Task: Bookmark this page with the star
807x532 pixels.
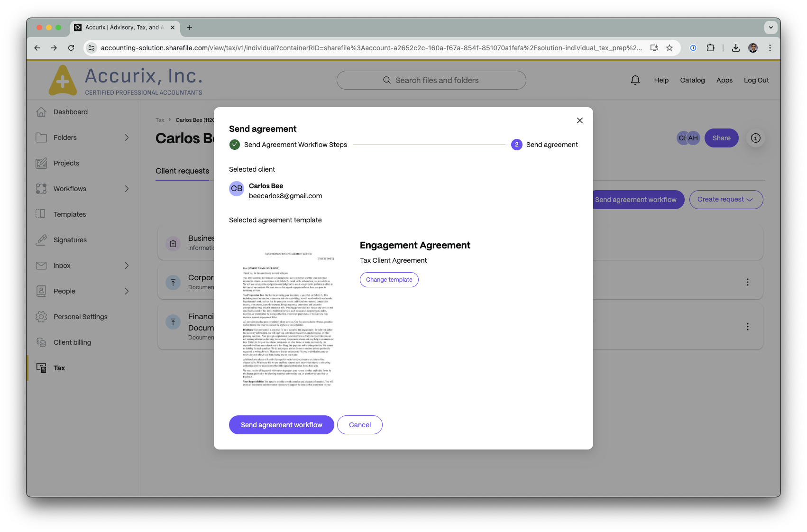Action: tap(669, 48)
